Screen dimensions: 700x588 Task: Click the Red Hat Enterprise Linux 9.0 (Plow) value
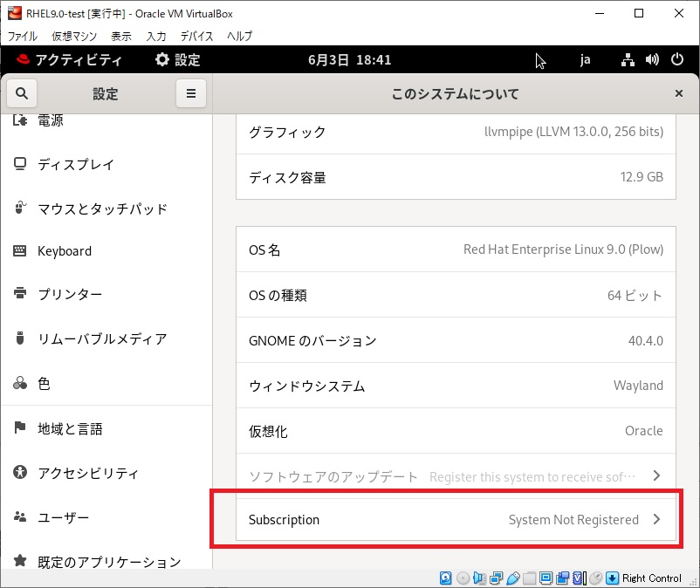[x=563, y=250]
